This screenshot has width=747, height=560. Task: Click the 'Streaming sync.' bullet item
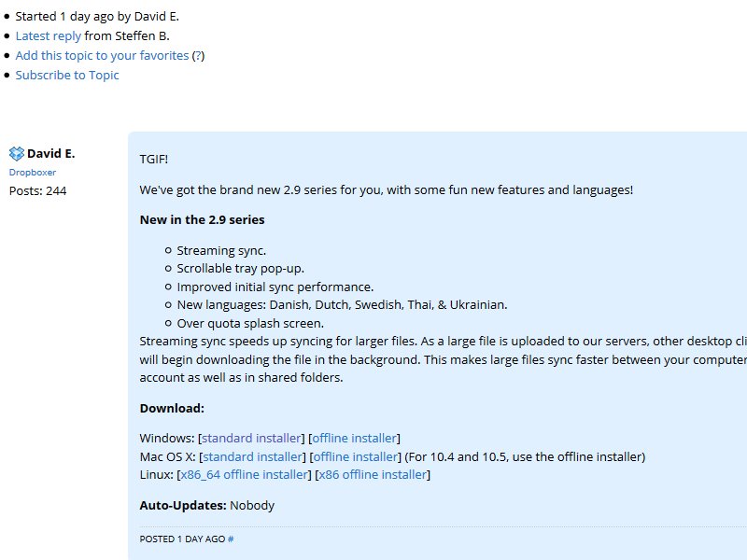point(221,251)
